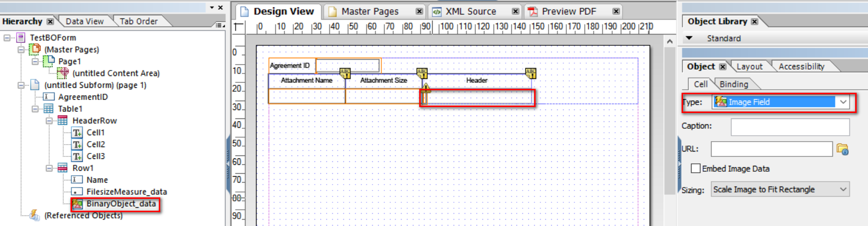Viewport: 868px width, 226px height.
Task: Open the Binding sub-tab
Action: click(x=733, y=84)
